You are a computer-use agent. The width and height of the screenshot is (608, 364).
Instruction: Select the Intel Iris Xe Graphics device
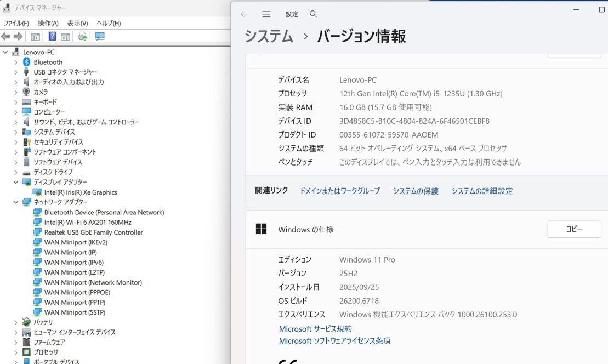coord(80,192)
